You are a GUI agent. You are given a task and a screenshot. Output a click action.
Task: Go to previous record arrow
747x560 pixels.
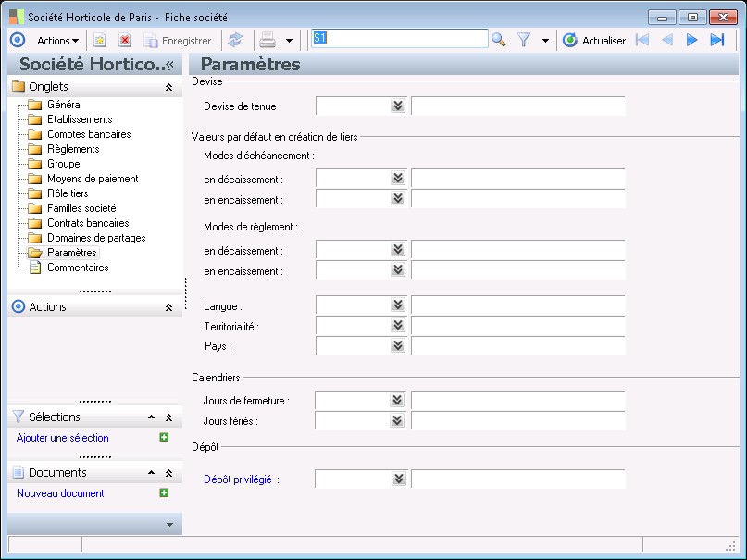[667, 40]
